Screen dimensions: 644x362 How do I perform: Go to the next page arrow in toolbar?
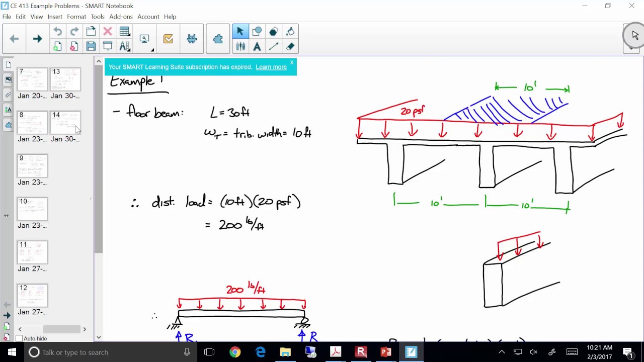[x=37, y=39]
